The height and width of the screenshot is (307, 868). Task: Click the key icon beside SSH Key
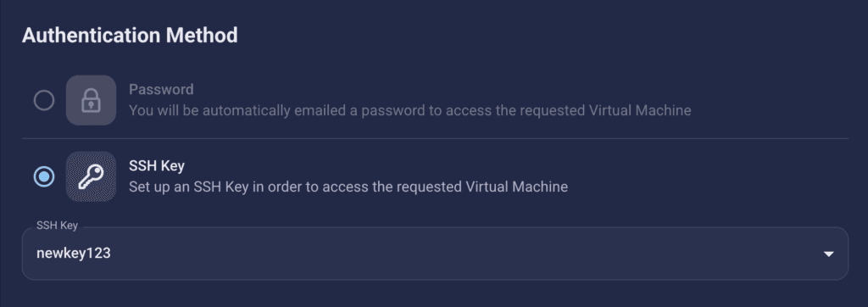(91, 176)
